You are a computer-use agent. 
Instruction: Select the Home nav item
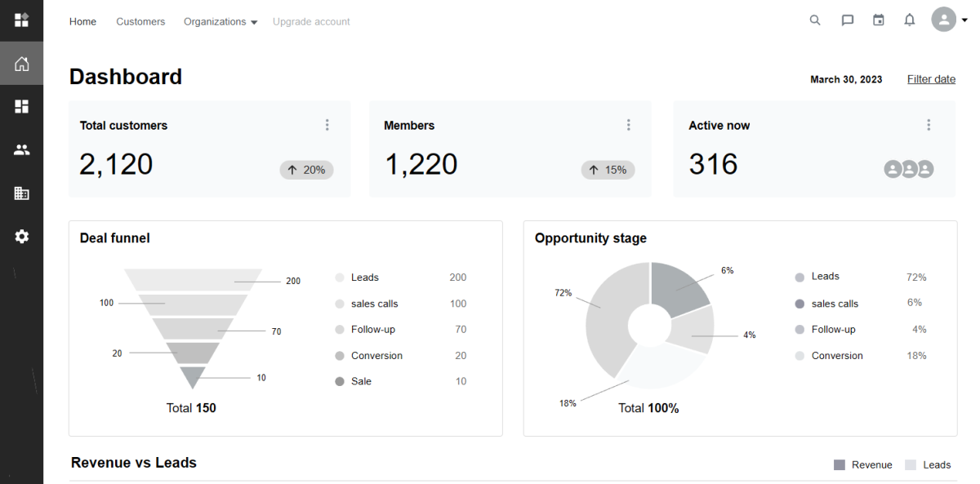pyautogui.click(x=82, y=22)
